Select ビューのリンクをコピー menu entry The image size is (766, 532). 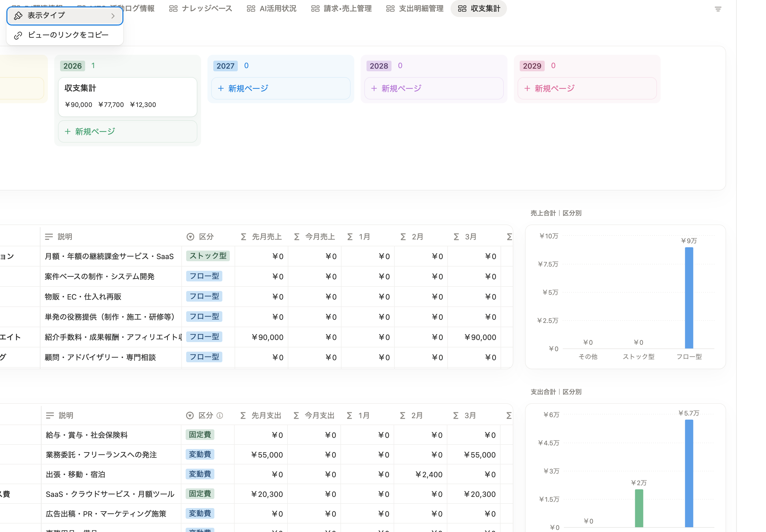point(65,35)
